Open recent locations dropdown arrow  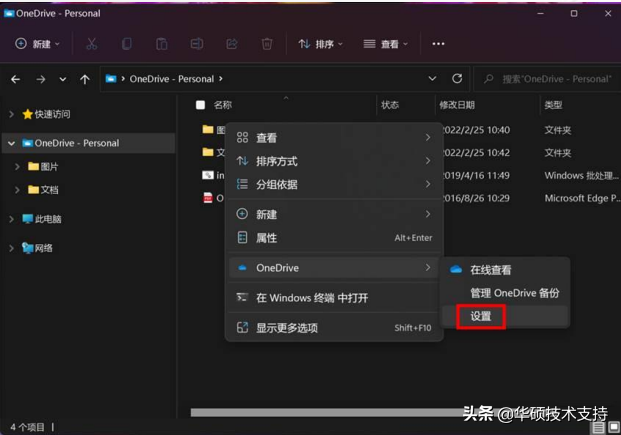(63, 79)
